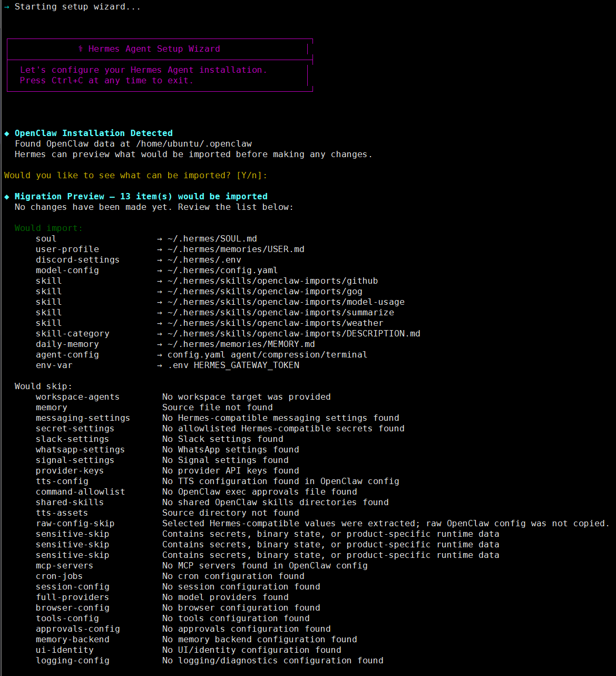Viewport: 616px width, 676px height.
Task: Select the 'secret-settings' row label
Action: pos(75,428)
